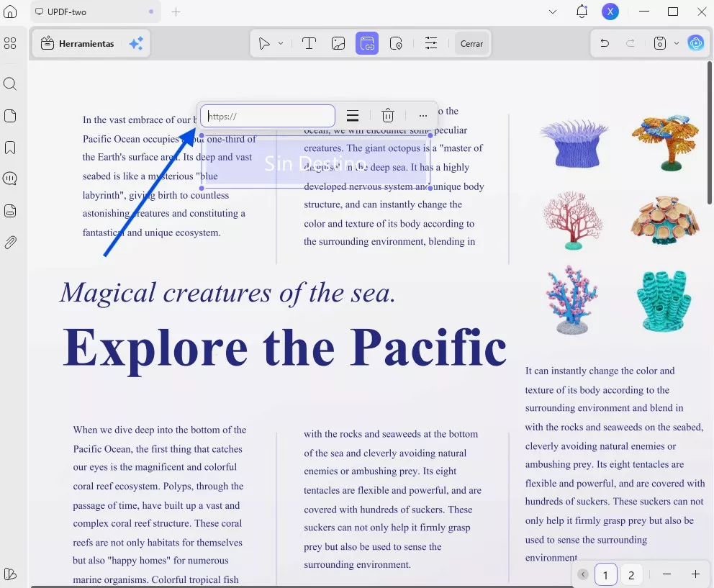
Task: Go to page 2
Action: (631, 574)
